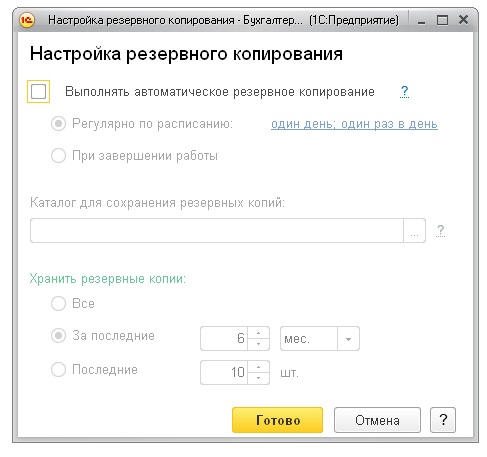Choose 'Все' to keep all backups
This screenshot has width=487, height=457.
coord(58,304)
